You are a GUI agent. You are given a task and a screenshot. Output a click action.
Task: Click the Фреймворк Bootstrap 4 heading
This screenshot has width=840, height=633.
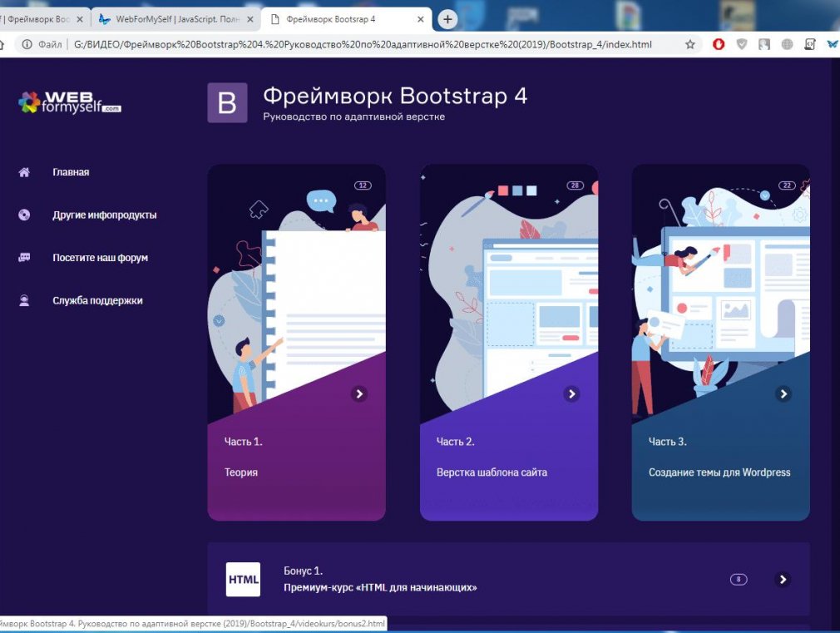[x=395, y=96]
